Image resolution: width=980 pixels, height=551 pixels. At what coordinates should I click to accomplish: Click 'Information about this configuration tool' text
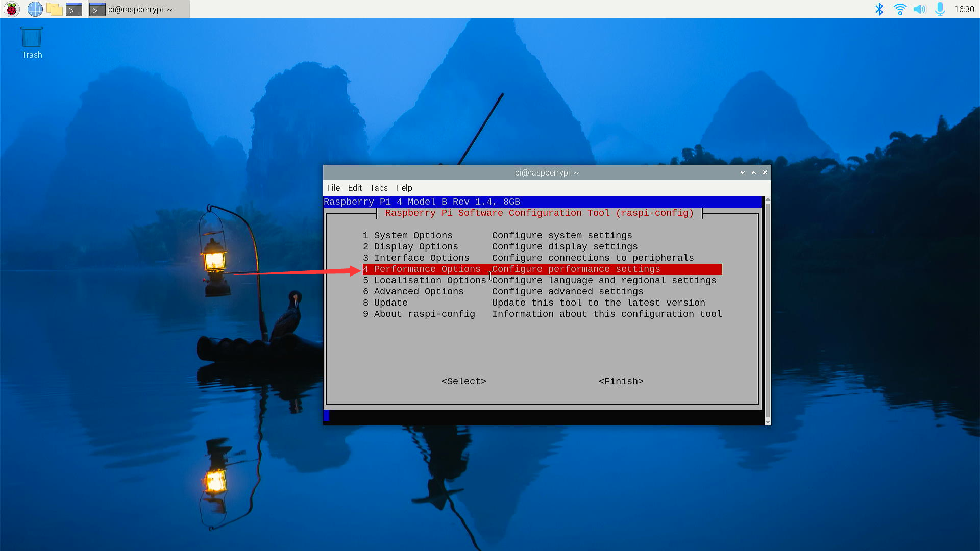coord(607,314)
